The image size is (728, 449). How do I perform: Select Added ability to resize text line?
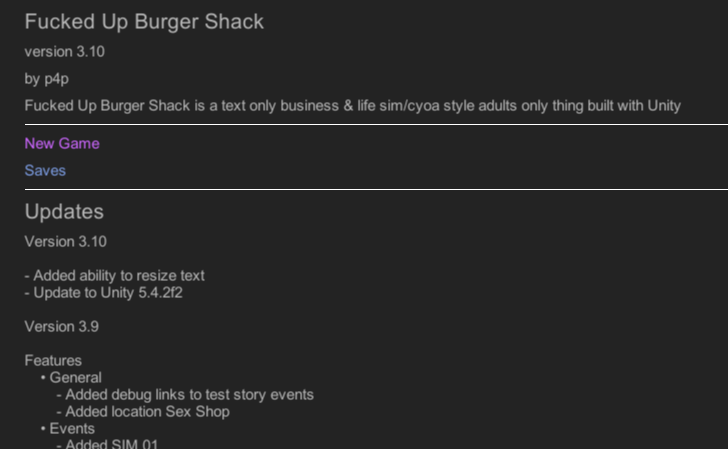pyautogui.click(x=114, y=275)
